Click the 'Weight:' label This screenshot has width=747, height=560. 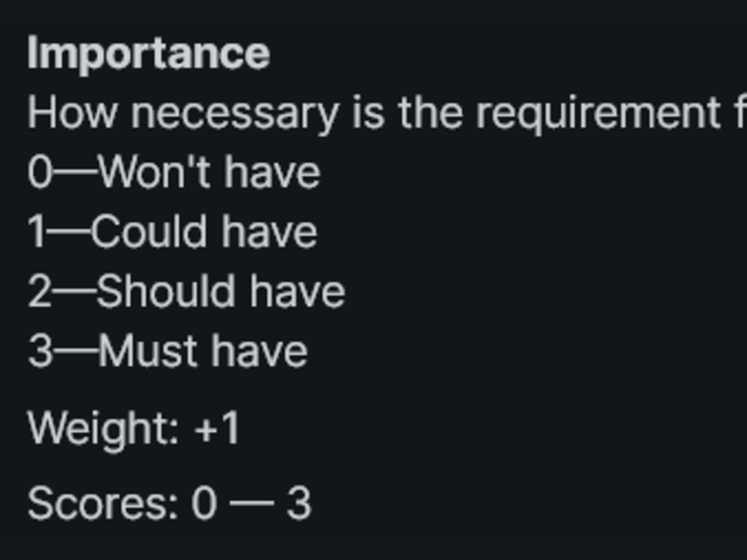104,428
